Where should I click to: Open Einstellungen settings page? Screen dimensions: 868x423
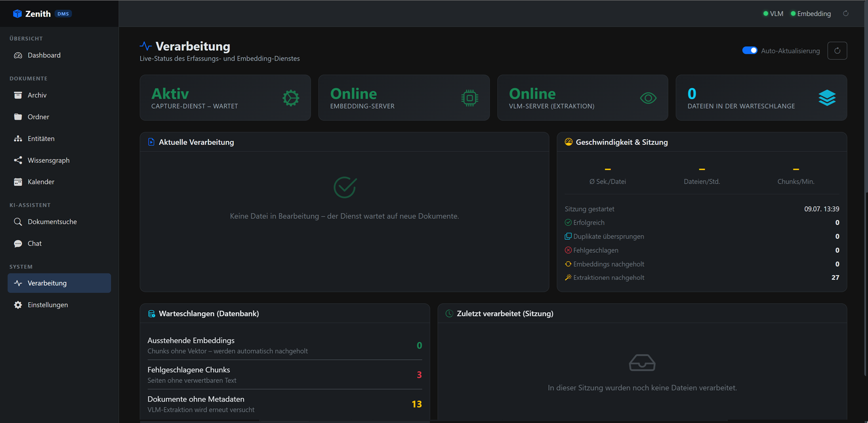pyautogui.click(x=59, y=305)
